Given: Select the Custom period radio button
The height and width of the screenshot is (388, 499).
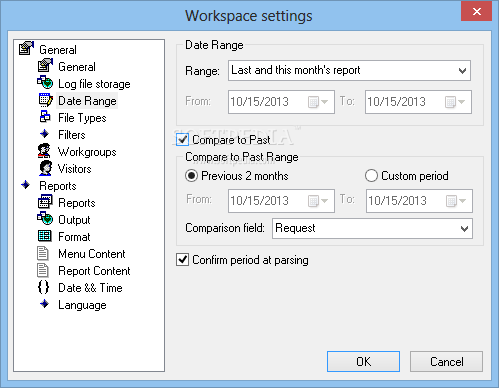Looking at the screenshot, I should (371, 176).
